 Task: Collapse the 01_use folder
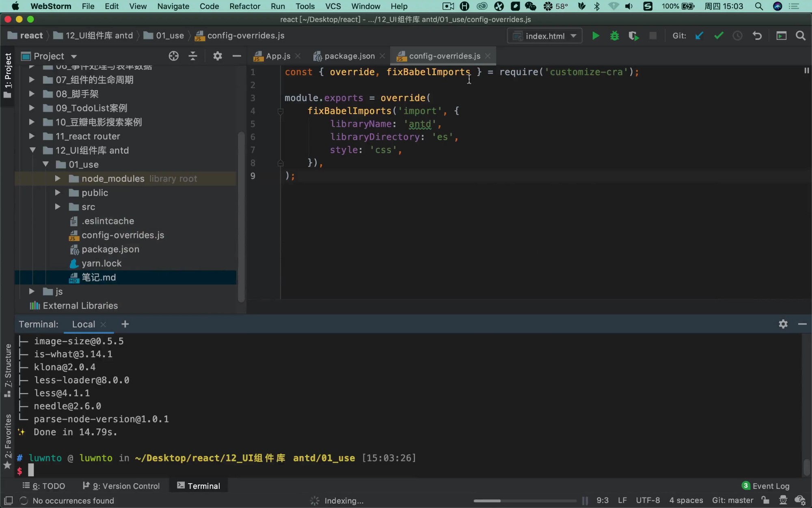[45, 165]
